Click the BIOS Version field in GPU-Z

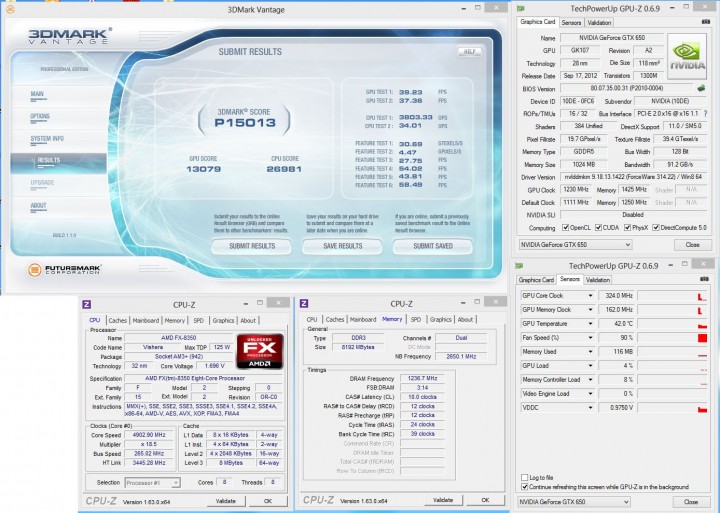click(627, 88)
